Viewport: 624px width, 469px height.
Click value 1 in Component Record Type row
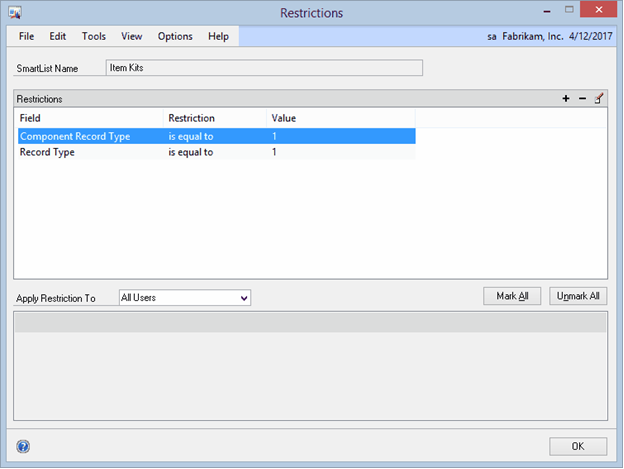(x=274, y=136)
